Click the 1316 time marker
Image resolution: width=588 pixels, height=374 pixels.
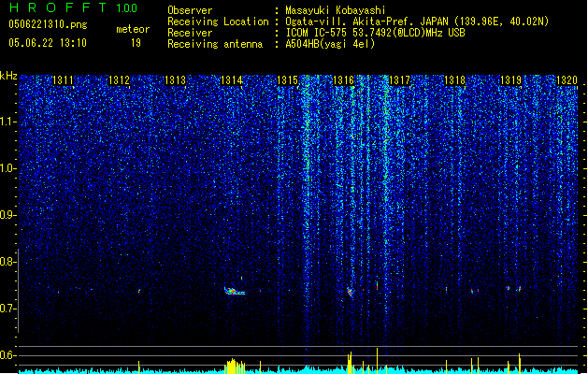coord(343,80)
